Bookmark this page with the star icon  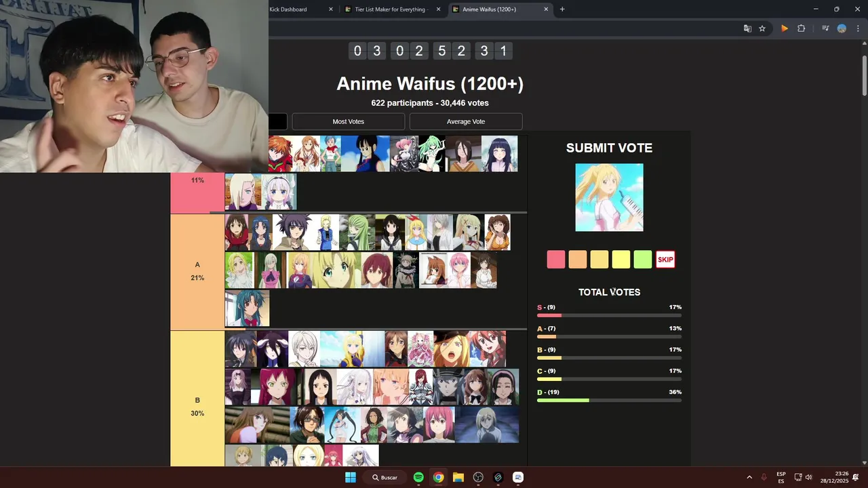(x=762, y=28)
